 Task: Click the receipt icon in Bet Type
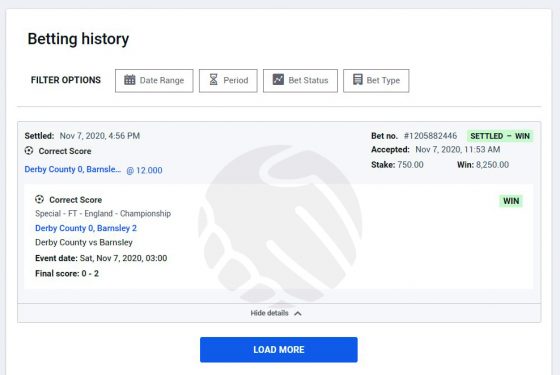click(x=358, y=79)
